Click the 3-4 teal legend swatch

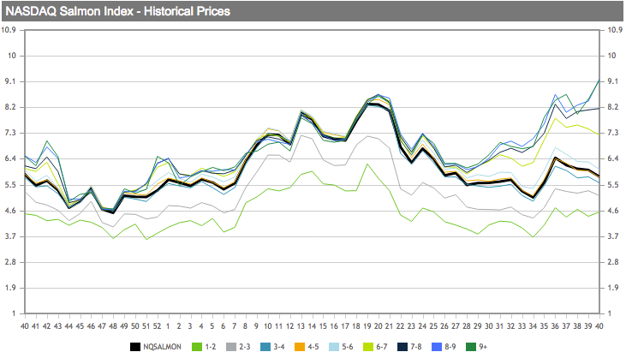click(x=265, y=347)
